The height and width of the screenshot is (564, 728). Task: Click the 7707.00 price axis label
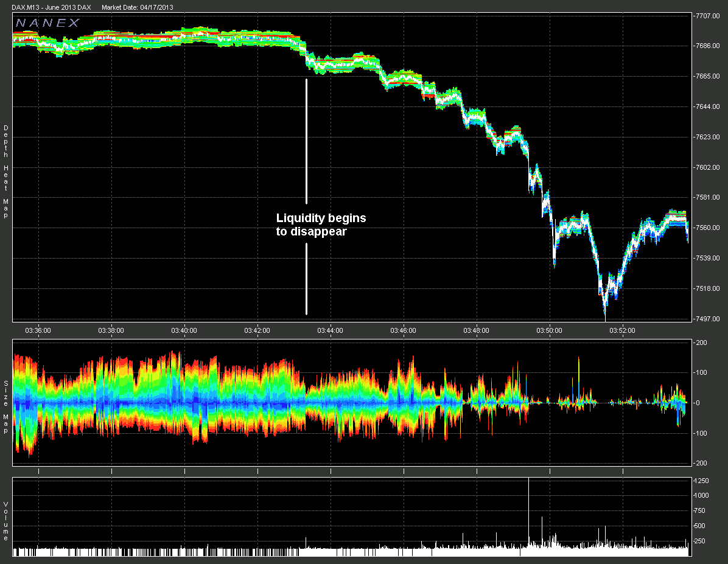tap(707, 16)
